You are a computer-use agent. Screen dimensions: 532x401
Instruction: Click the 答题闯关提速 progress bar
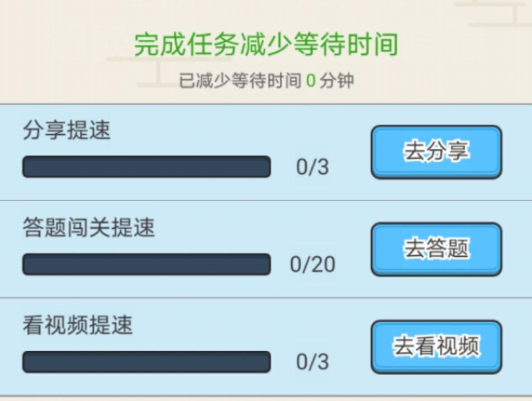tap(147, 264)
